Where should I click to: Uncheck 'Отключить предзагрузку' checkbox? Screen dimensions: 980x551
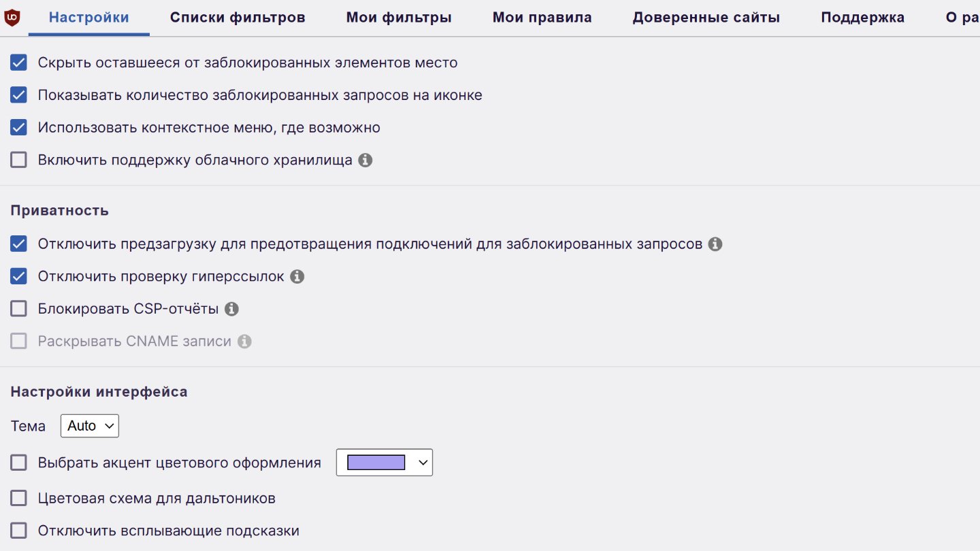pos(18,244)
